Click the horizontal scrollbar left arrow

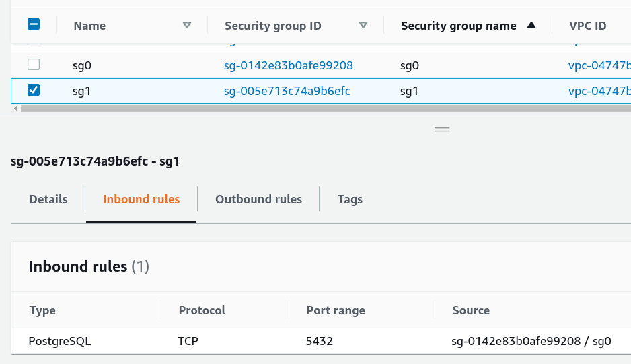click(14, 108)
